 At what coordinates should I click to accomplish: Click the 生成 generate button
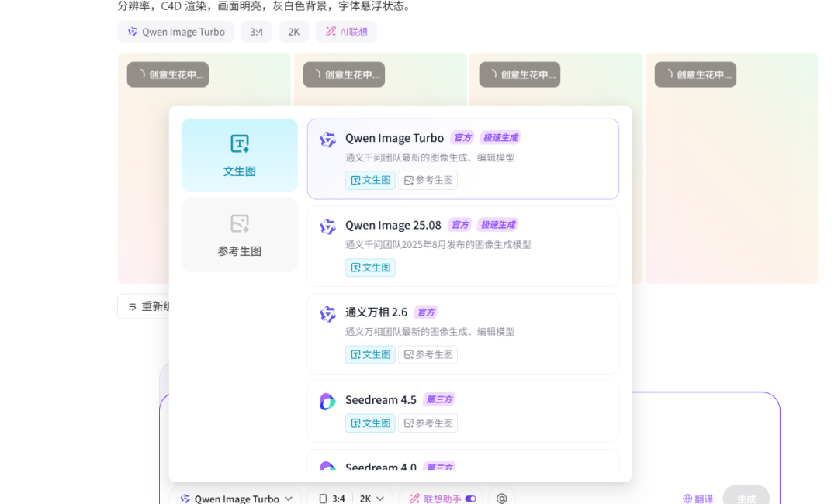746,499
